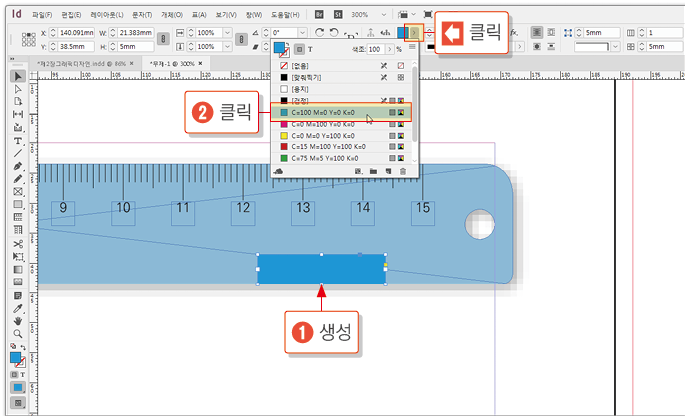This screenshot has height=416, width=685.
Task: Select the Rectangle tool
Action: pos(18,204)
